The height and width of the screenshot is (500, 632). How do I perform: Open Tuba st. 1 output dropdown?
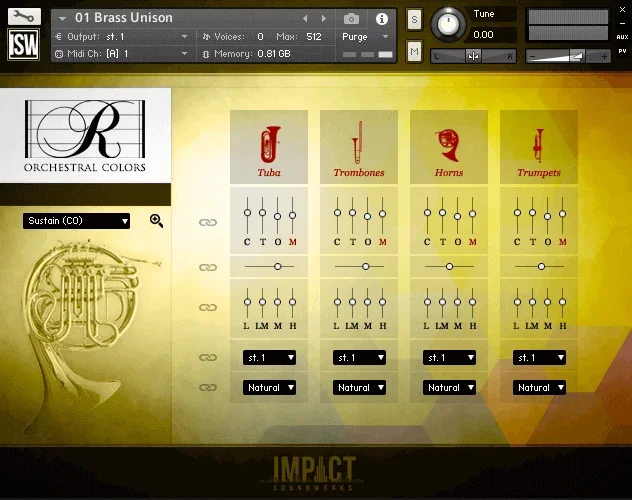point(269,357)
